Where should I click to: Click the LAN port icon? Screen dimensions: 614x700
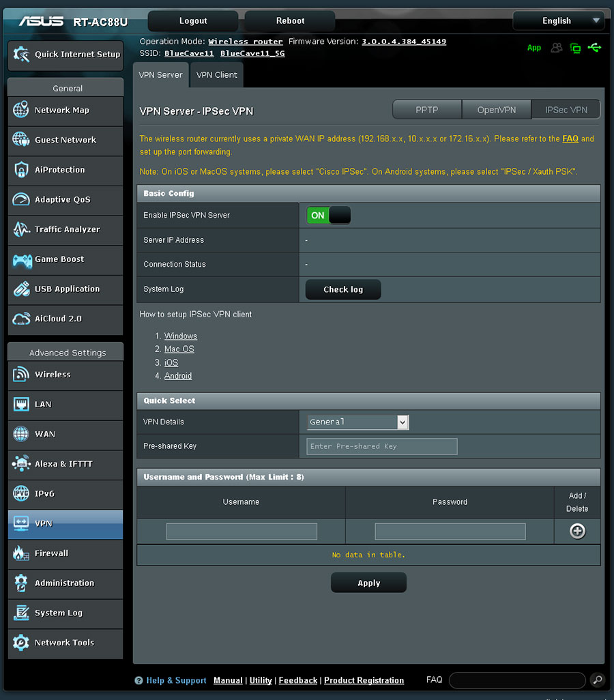point(21,405)
